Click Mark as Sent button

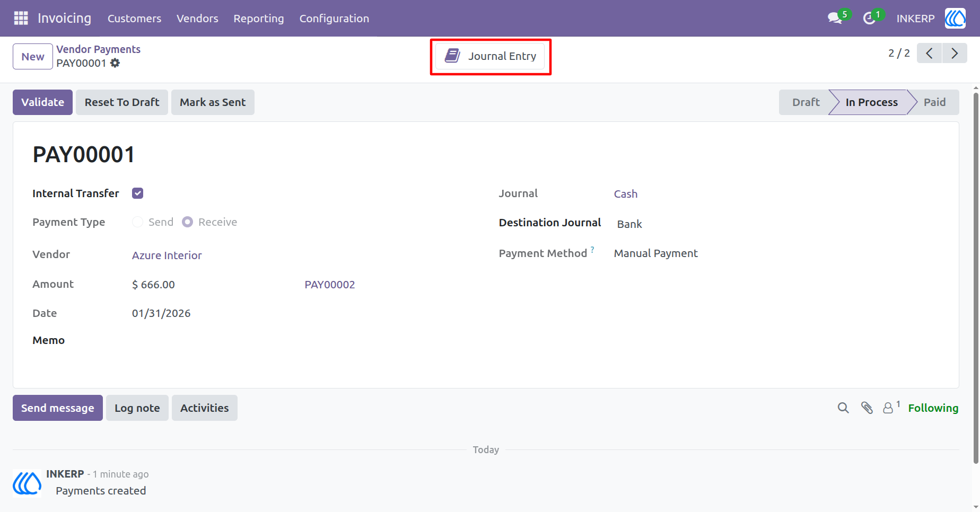(x=213, y=102)
